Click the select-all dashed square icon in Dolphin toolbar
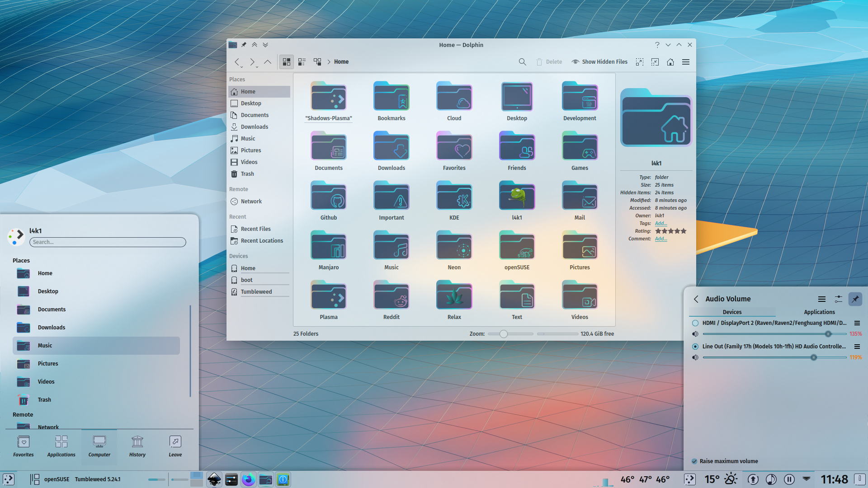Image resolution: width=868 pixels, height=488 pixels. coord(640,62)
